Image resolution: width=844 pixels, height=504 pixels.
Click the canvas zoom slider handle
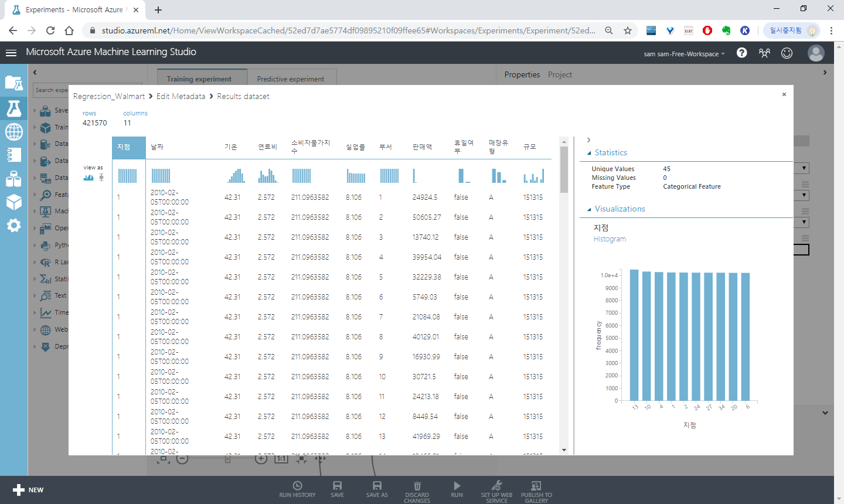(x=227, y=459)
